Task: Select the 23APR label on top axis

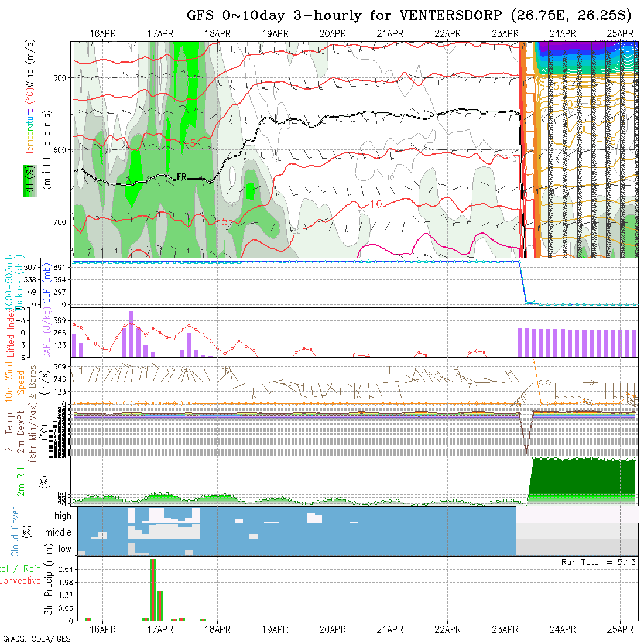Action: (505, 34)
